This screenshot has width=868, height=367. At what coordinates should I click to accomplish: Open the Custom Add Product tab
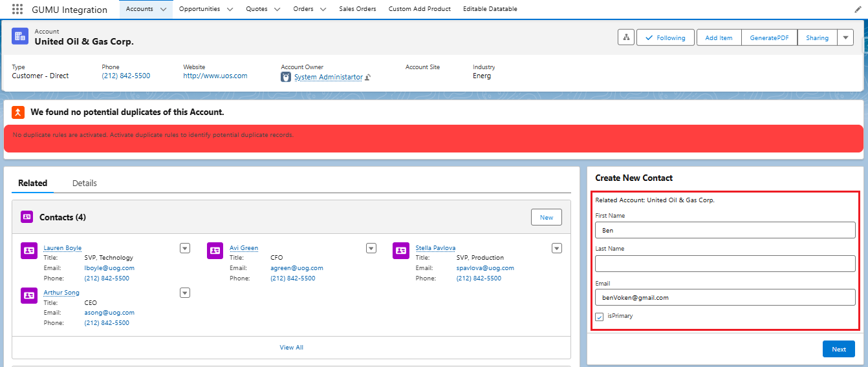pyautogui.click(x=420, y=9)
